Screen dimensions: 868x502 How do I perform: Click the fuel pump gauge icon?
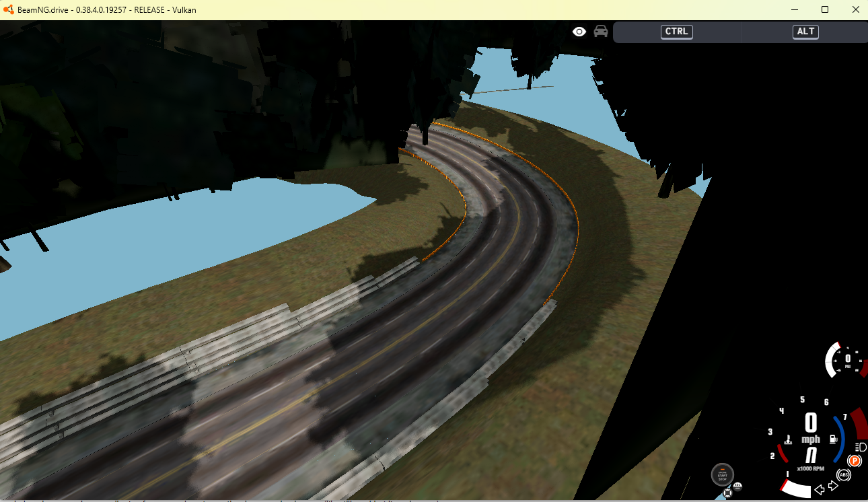(x=833, y=439)
